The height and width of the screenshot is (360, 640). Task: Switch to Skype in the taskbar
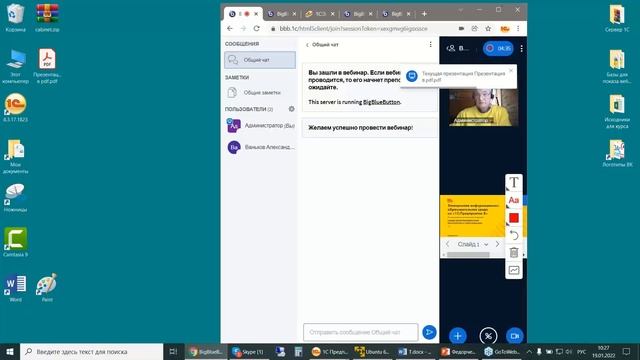(x=248, y=351)
